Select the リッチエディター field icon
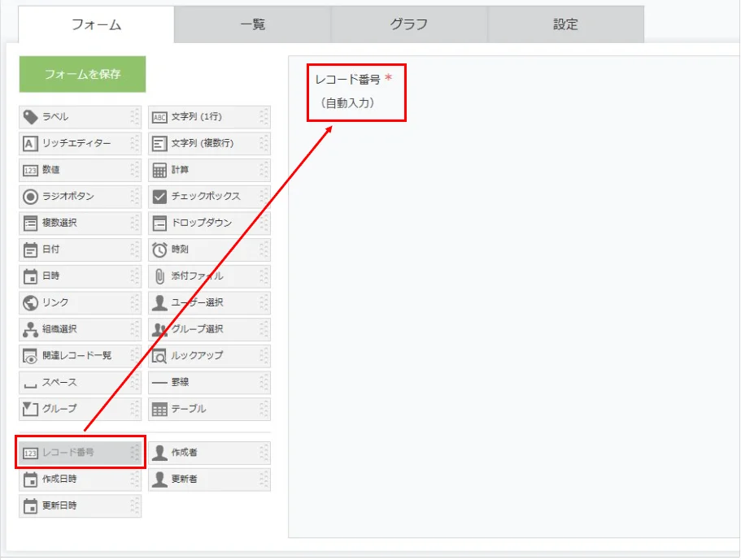The width and height of the screenshot is (741, 560). (30, 144)
